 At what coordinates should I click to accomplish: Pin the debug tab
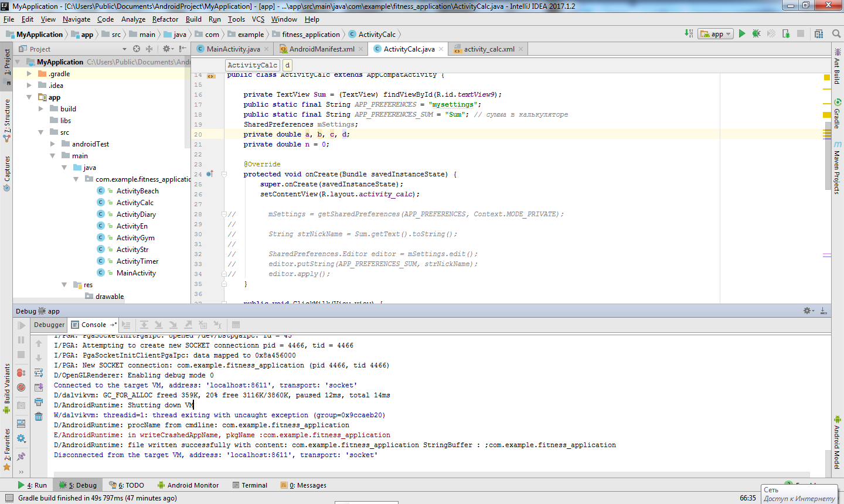pos(21,456)
